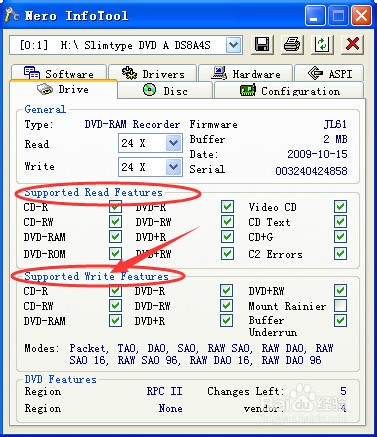Toggle DVD-ROM read checkbox
Screen dimensions: 377x437
[x=115, y=254]
